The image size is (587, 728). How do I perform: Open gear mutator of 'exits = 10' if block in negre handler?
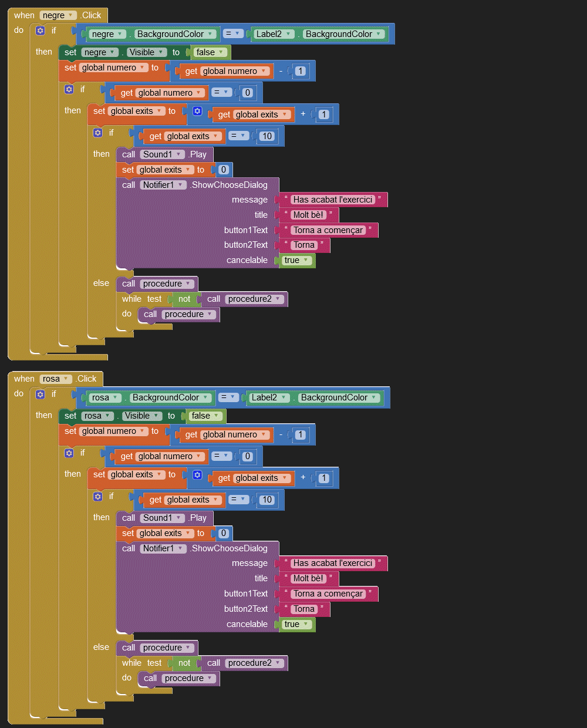pos(97,133)
